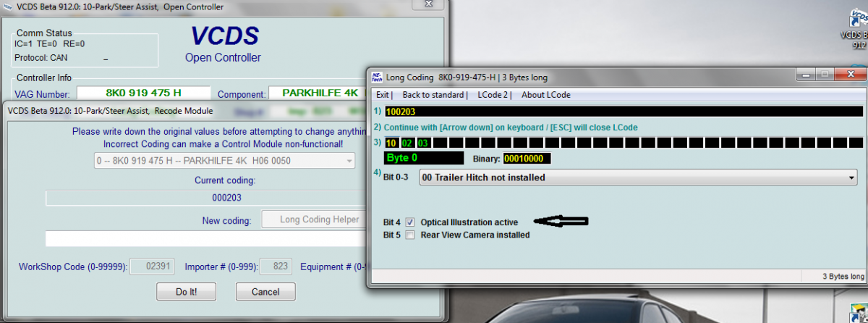The height and width of the screenshot is (323, 868).
Task: Click the WorkShop Code 02391 field
Action: [x=153, y=267]
